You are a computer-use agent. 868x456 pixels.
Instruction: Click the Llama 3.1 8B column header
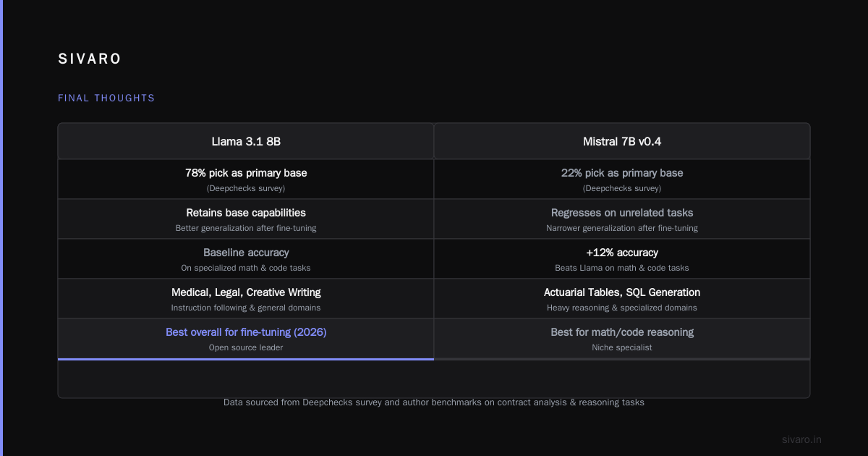[246, 141]
